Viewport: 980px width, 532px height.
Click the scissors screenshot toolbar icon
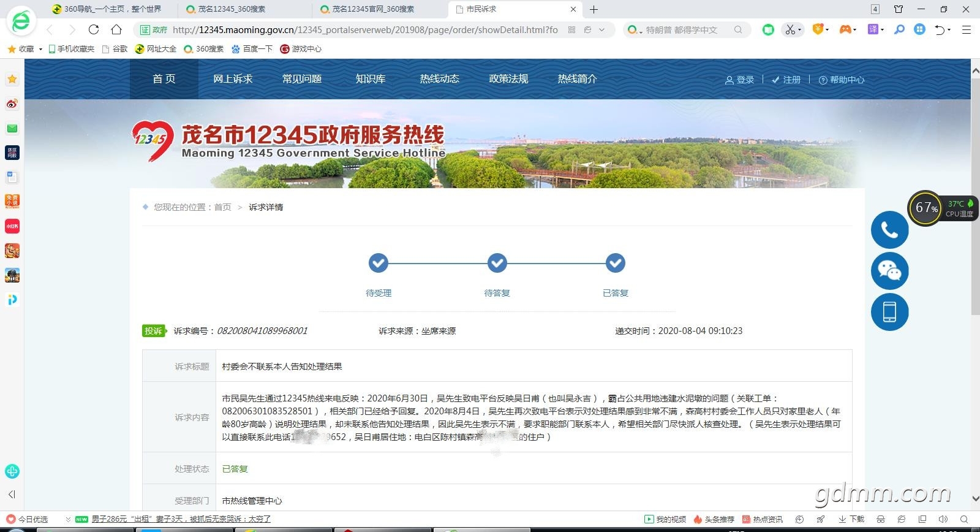(790, 29)
